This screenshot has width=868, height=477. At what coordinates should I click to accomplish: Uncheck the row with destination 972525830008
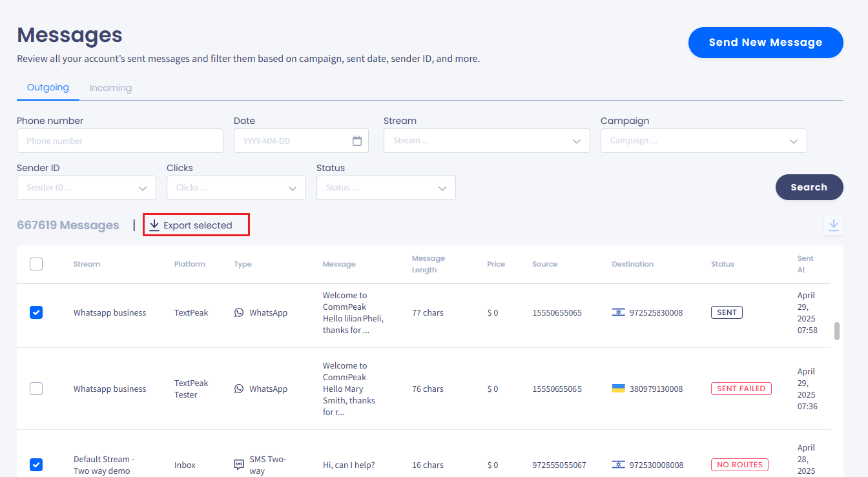(36, 312)
